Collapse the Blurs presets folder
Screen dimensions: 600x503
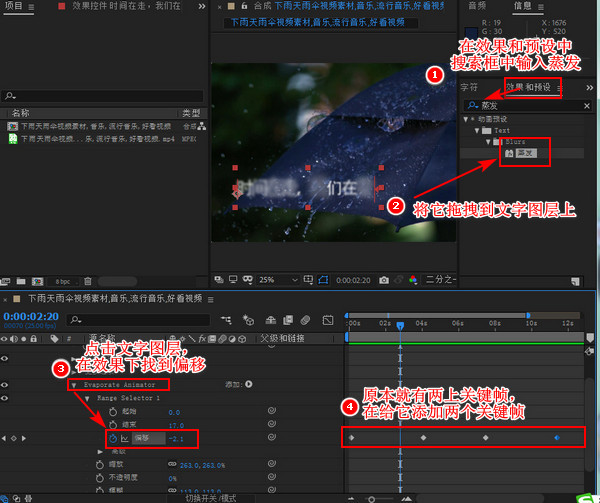click(x=488, y=142)
